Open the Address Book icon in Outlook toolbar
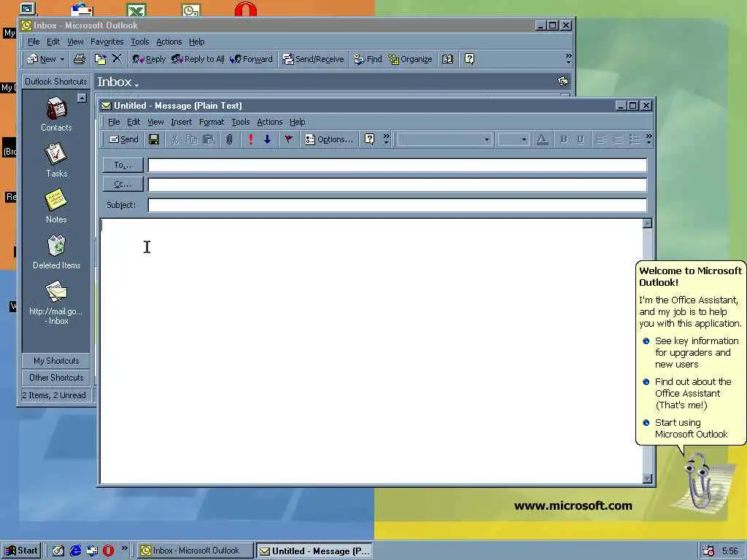The height and width of the screenshot is (560, 747). tap(447, 59)
